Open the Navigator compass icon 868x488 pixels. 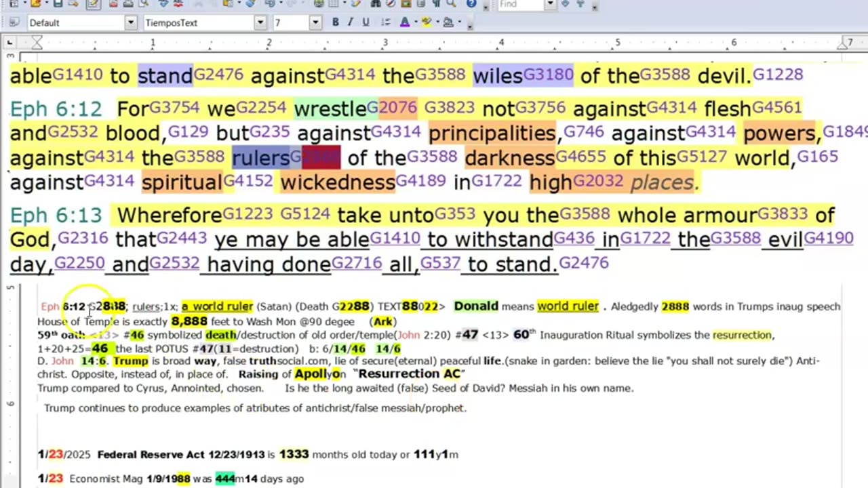(x=391, y=3)
